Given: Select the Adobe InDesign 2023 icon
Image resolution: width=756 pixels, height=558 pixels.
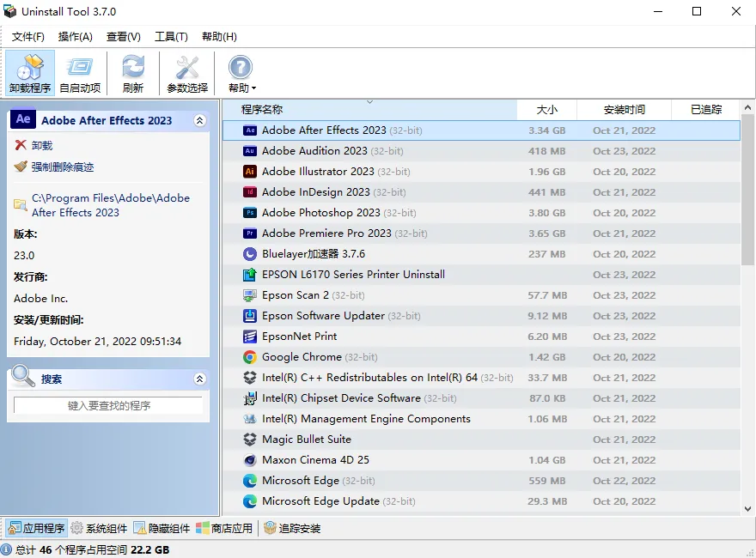Looking at the screenshot, I should [x=250, y=192].
